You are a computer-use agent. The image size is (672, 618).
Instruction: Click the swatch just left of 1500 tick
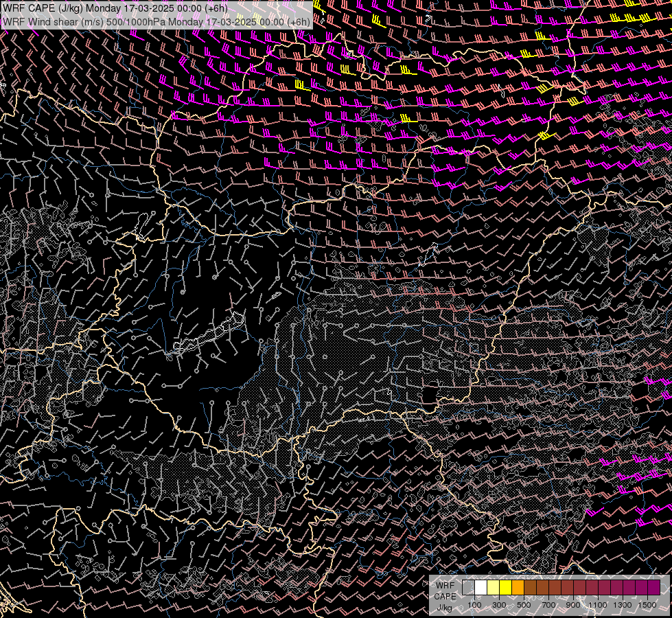(x=642, y=587)
